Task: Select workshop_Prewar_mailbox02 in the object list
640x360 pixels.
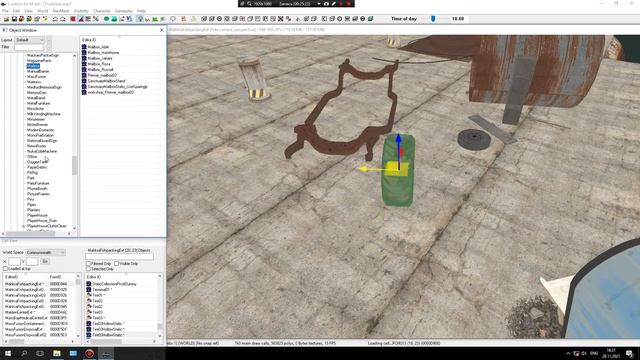Action: coord(111,92)
